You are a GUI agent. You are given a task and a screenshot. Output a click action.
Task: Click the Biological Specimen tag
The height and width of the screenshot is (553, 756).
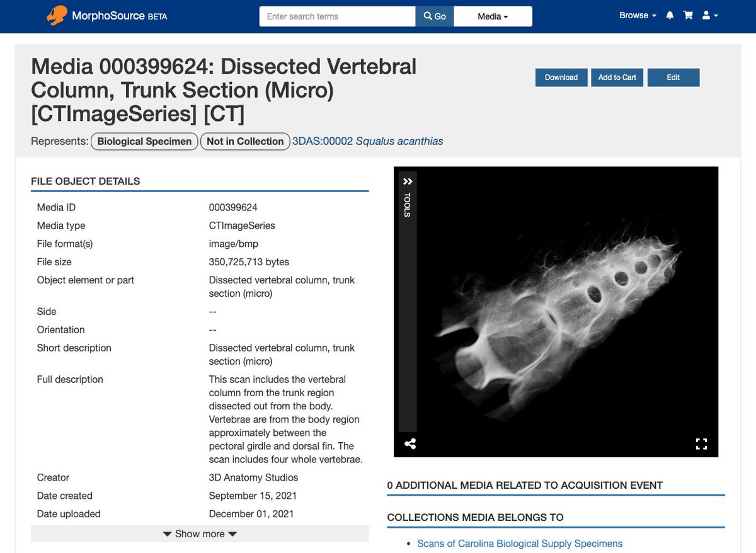[144, 141]
